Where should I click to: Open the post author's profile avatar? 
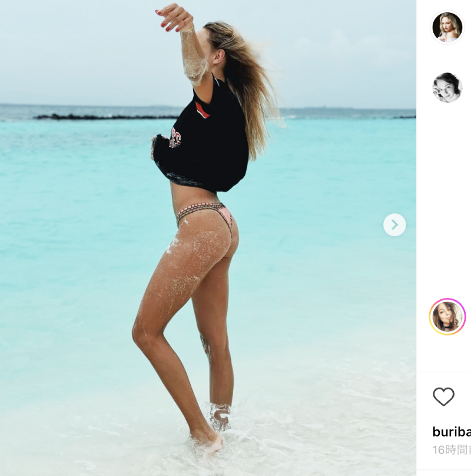[447, 27]
